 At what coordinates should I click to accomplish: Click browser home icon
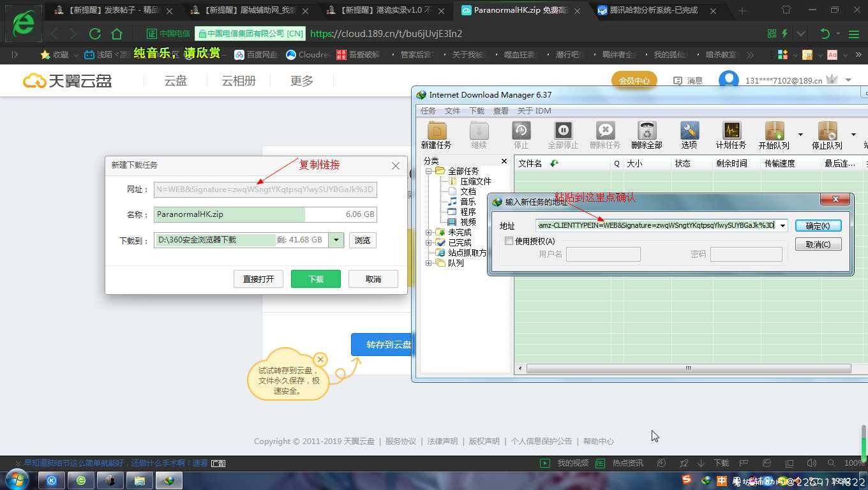(117, 34)
